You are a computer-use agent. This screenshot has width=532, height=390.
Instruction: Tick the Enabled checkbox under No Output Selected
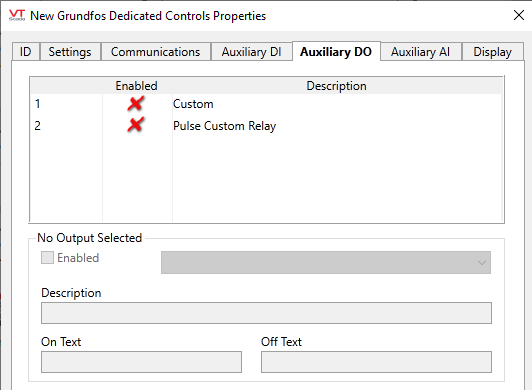point(48,258)
